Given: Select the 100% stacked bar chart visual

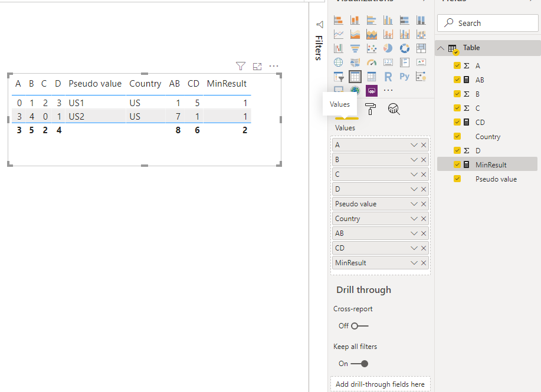Looking at the screenshot, I should pos(404,21).
